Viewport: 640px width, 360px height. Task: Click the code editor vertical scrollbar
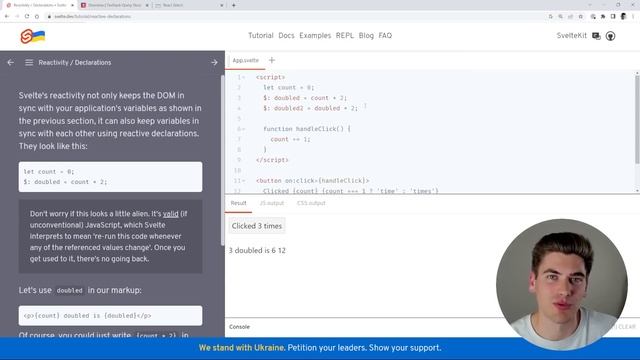[x=637, y=120]
